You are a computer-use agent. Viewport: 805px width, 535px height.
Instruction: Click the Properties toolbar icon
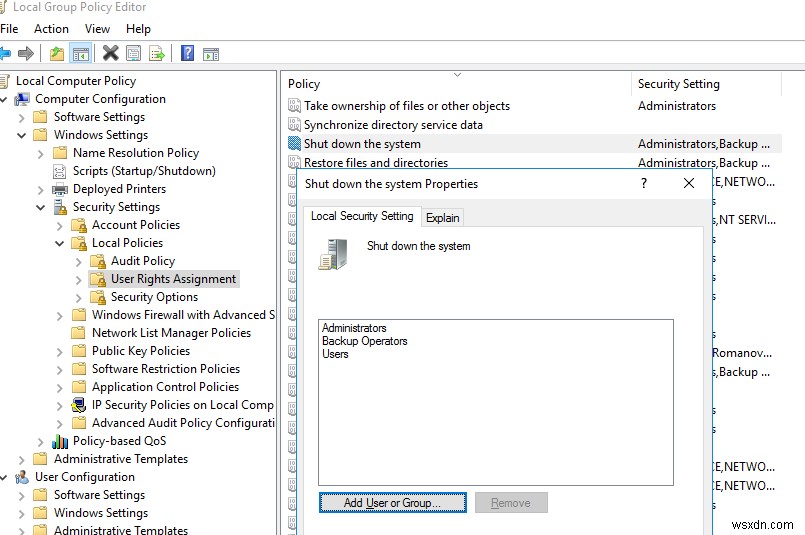click(133, 53)
